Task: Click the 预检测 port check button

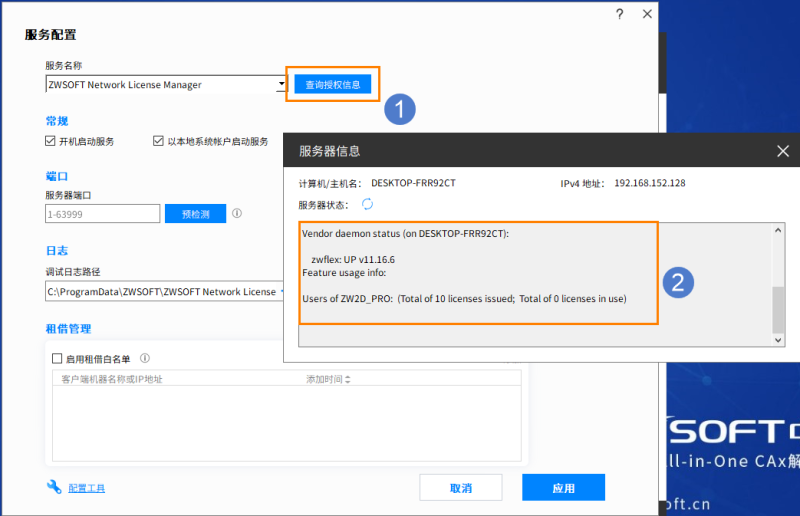Action: [195, 213]
